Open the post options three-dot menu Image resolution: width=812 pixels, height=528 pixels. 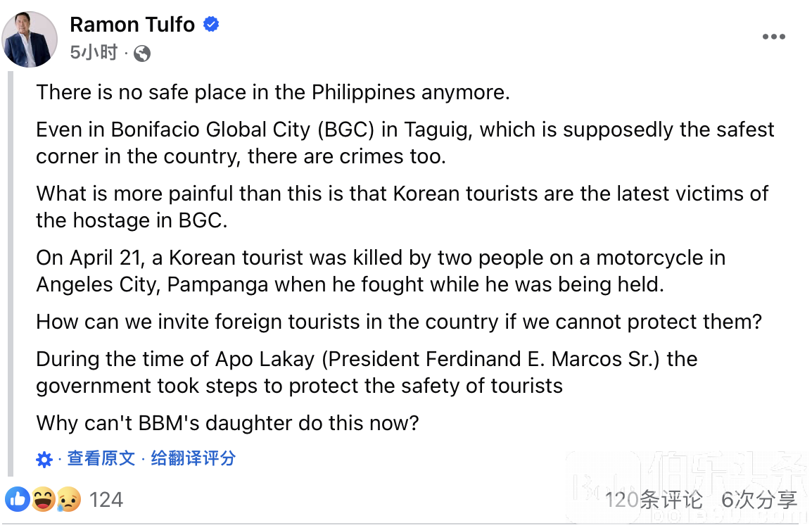click(x=774, y=37)
